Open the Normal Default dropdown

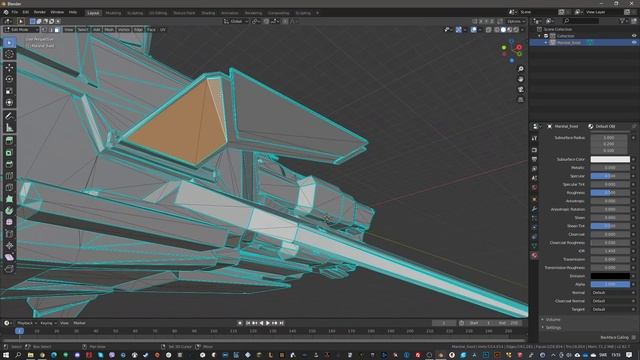610,293
